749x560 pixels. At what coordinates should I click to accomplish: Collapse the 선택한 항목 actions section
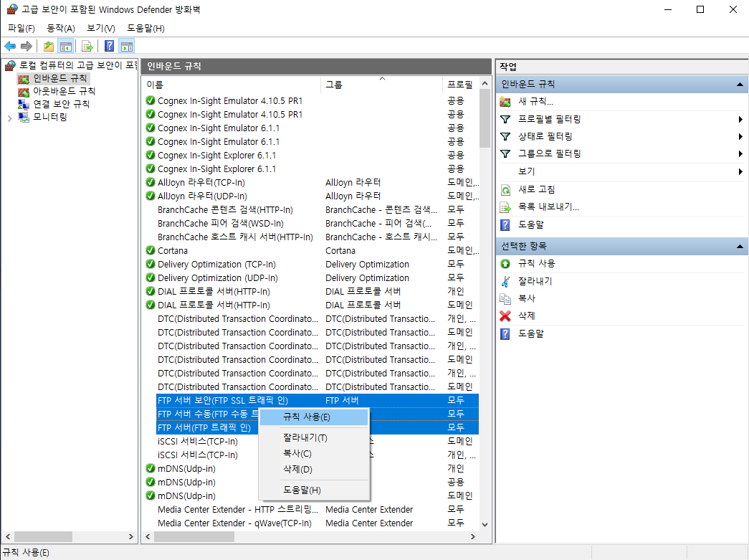click(740, 247)
